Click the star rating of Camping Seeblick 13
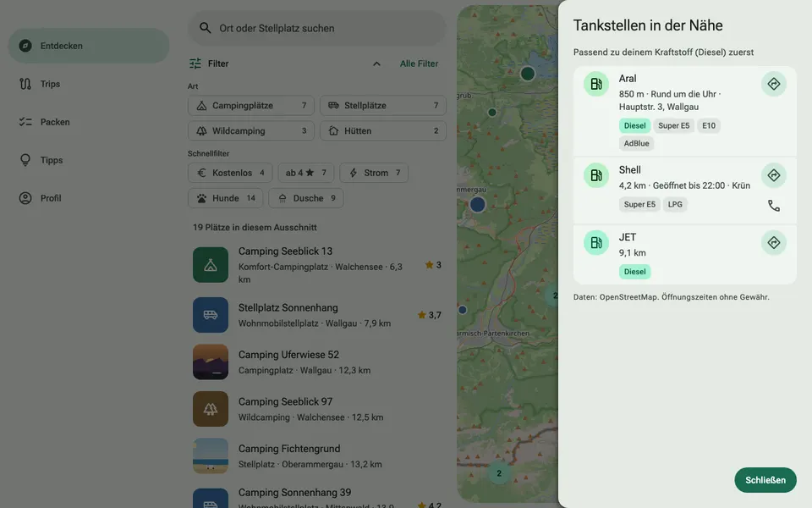The image size is (812, 508). (433, 265)
